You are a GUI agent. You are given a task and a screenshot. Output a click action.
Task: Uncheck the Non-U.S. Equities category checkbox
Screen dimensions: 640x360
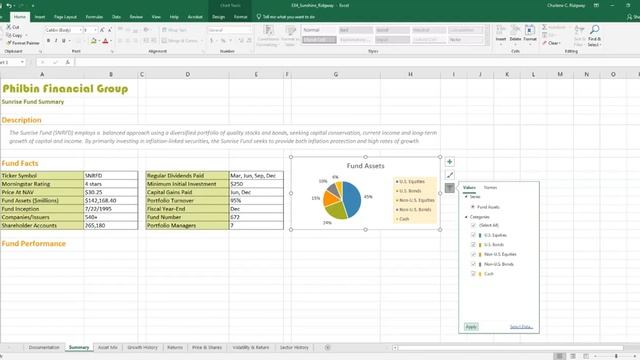473,254
